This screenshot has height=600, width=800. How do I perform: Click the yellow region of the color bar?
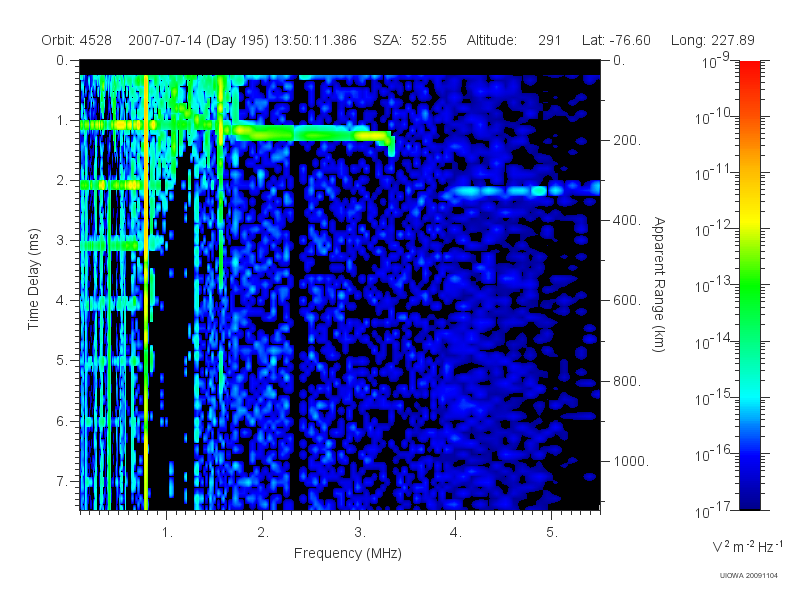[750, 217]
